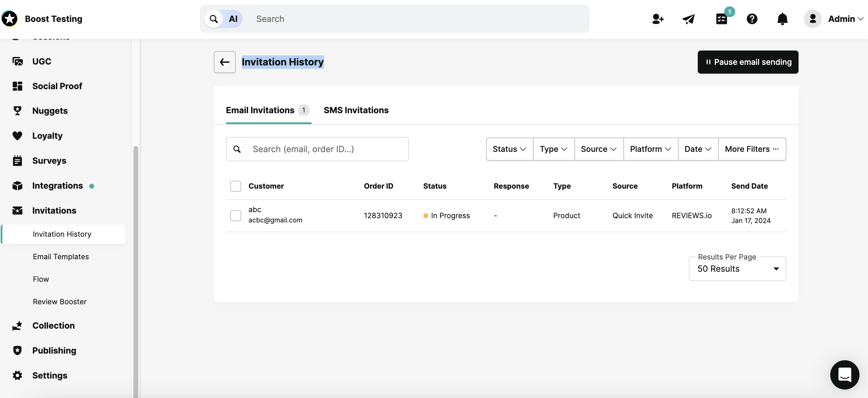Toggle the select-all checkbox in table header
This screenshot has width=868, height=398.
click(x=235, y=186)
